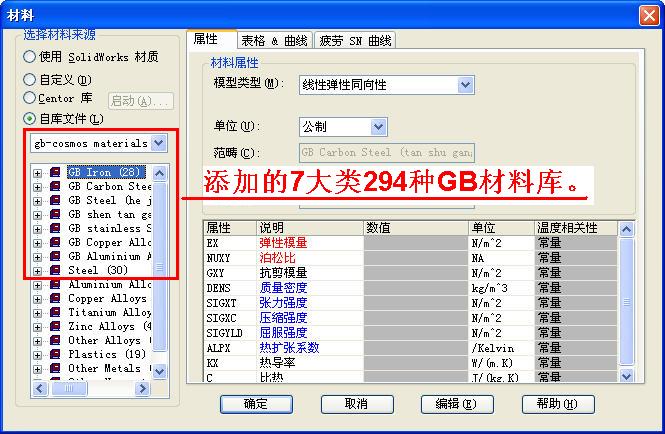Click the 取消 button
The height and width of the screenshot is (434, 665).
[357, 404]
